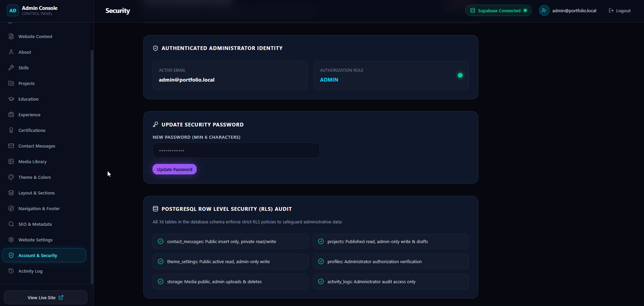Go to the Projects page
Image resolution: width=644 pixels, height=306 pixels.
click(44, 83)
